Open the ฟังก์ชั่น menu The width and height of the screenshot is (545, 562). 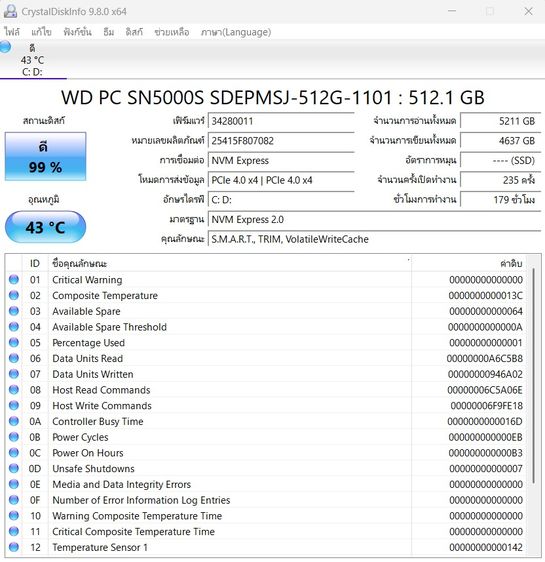click(x=77, y=32)
